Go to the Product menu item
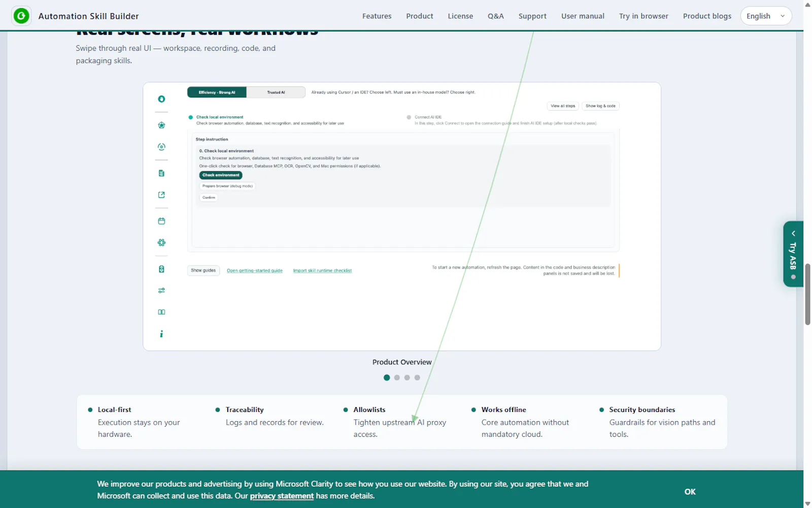This screenshot has height=508, width=812. click(419, 16)
